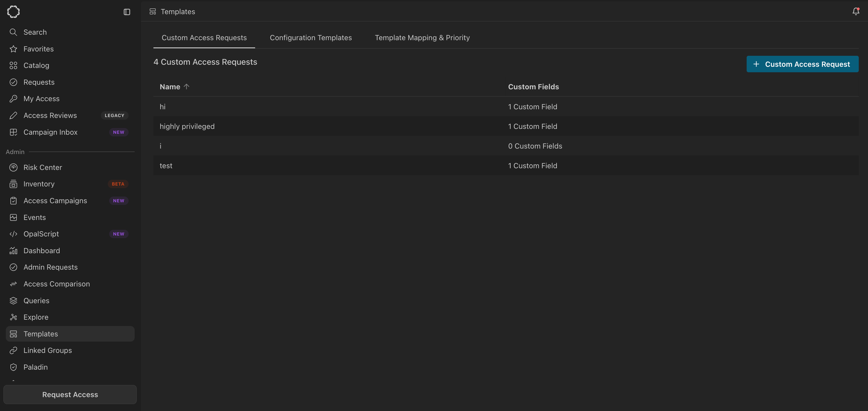Create a new Custom Access Request
This screenshot has height=411, width=868.
click(802, 64)
